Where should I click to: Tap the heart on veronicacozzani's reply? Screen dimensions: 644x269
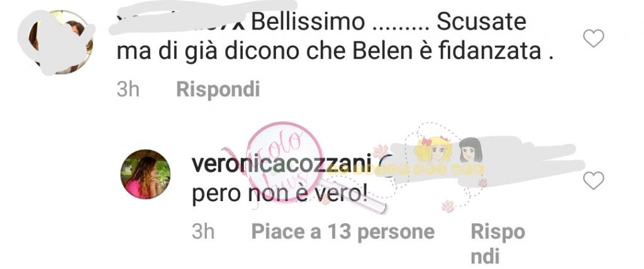click(594, 181)
